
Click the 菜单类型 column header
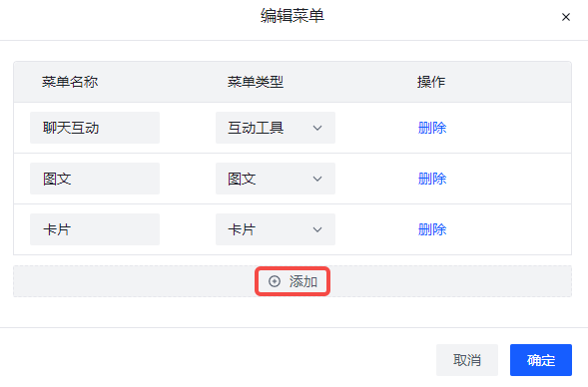tap(256, 82)
